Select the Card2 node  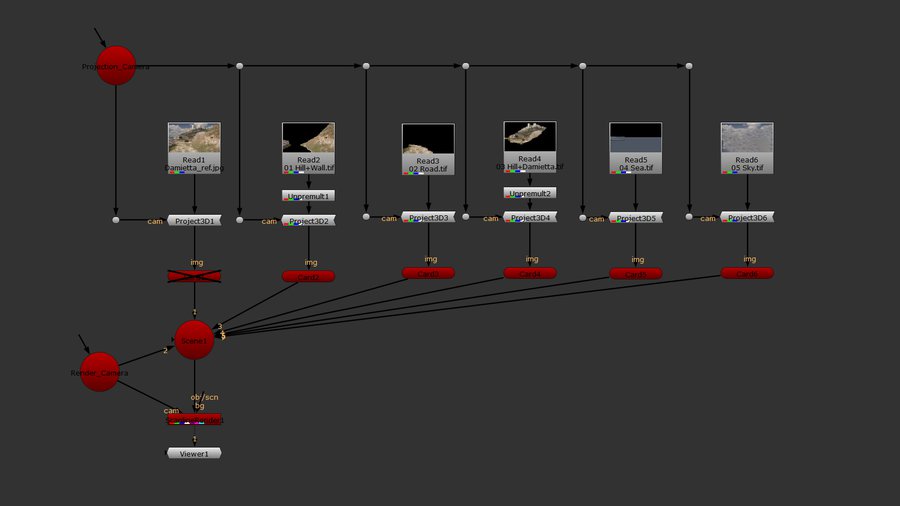click(x=308, y=276)
